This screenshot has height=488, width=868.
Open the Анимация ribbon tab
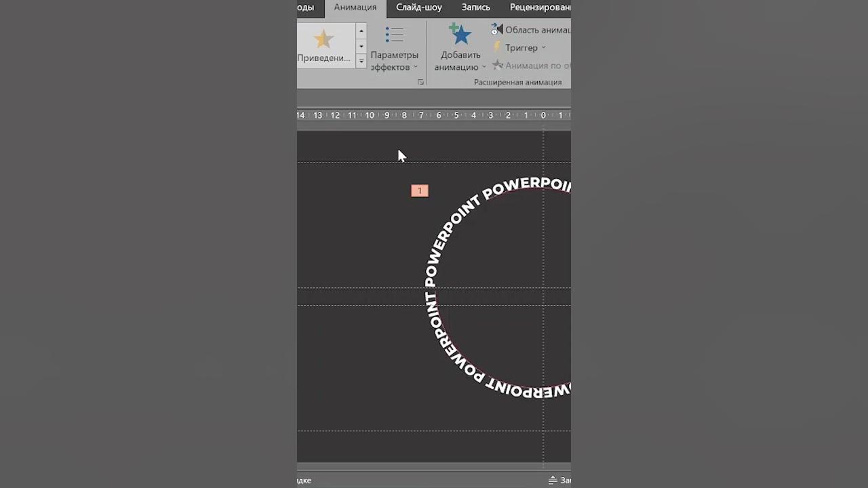[355, 7]
